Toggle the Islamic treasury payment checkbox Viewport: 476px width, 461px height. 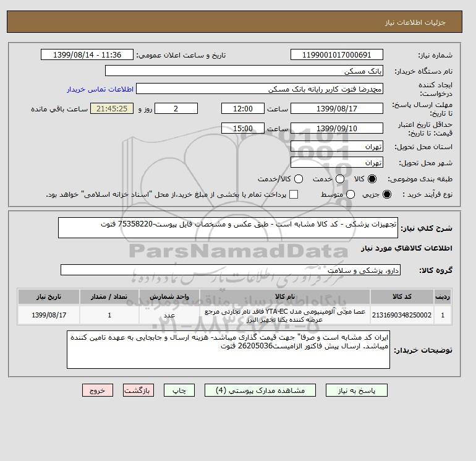coord(294,194)
